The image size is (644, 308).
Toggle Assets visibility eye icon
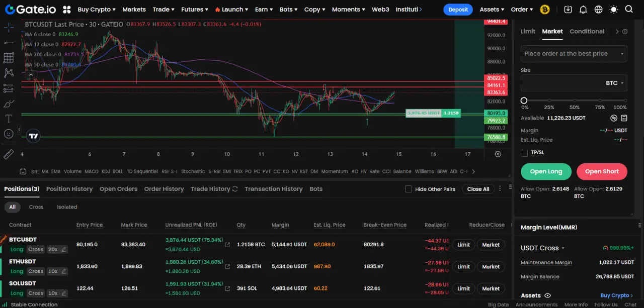click(x=548, y=296)
